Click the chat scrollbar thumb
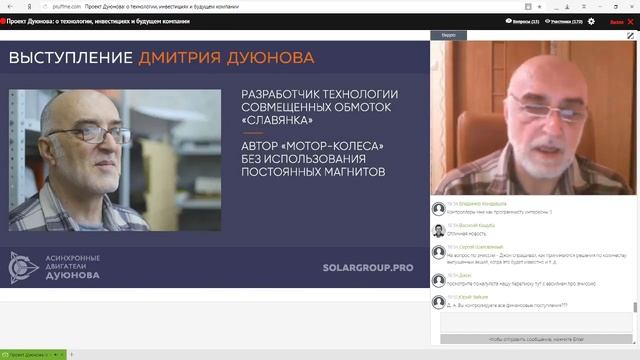This screenshot has height=360, width=640. [x=635, y=307]
